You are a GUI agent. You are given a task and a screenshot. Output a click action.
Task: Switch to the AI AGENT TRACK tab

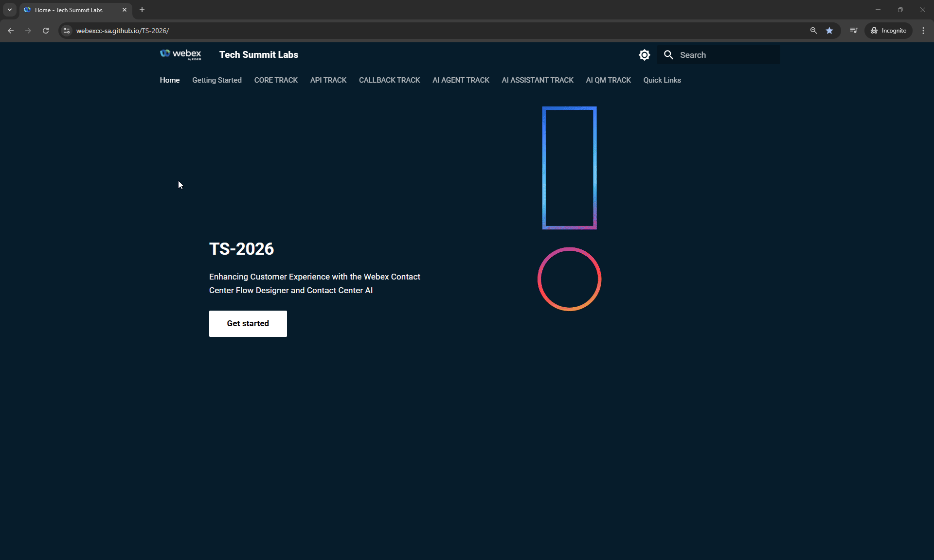461,80
